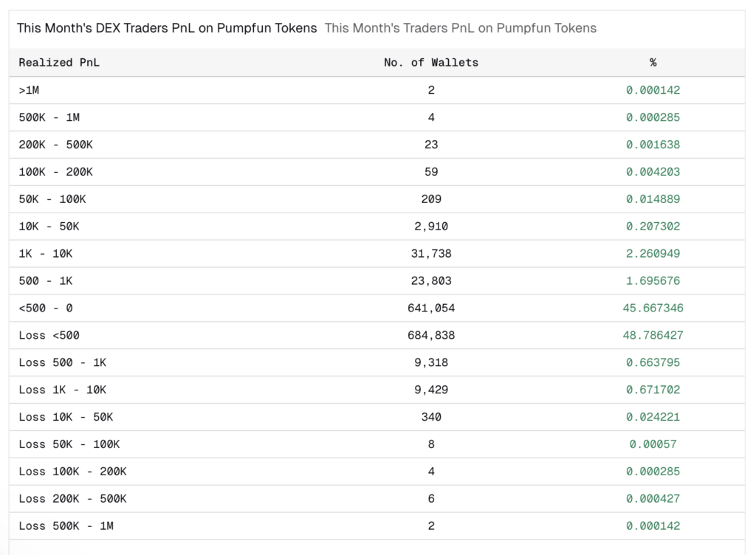Click the 48.786427 percentage value
The height and width of the screenshot is (555, 756).
[653, 335]
